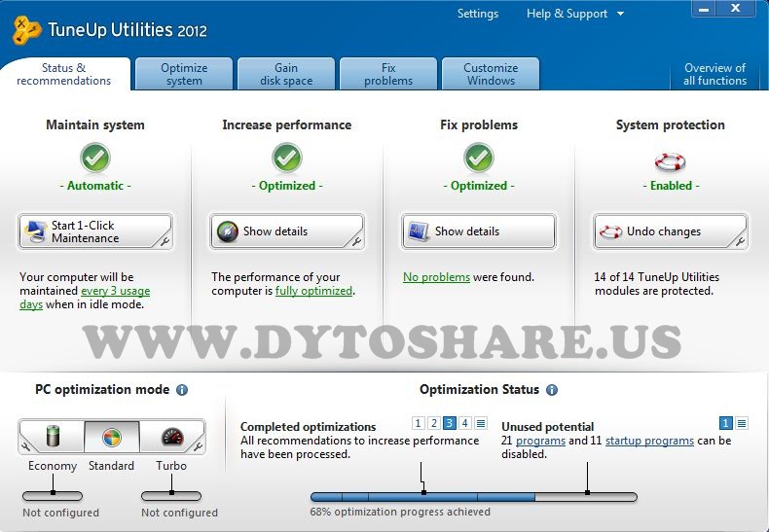The image size is (769, 532).
Task: Open the 'startup programs' link
Action: [649, 441]
